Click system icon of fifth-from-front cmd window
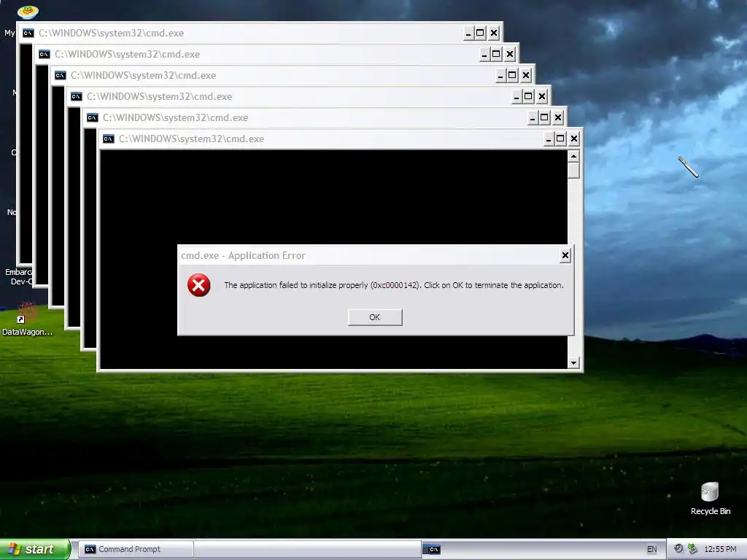The width and height of the screenshot is (747, 560). coord(44,54)
